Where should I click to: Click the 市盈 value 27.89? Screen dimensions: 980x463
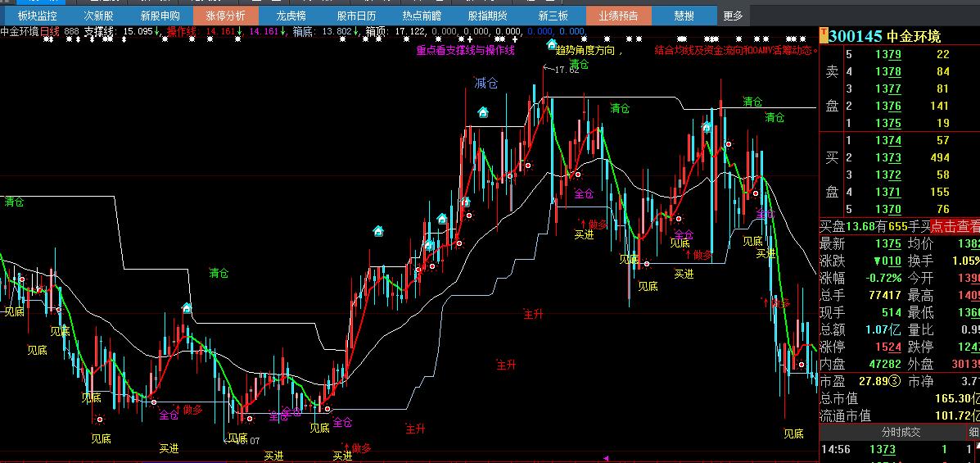click(x=874, y=381)
